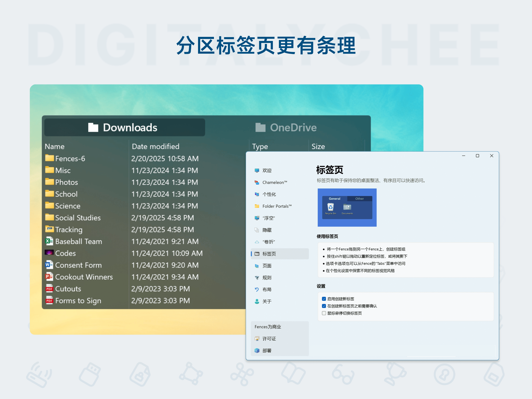Click the tabs preview thumbnail image
The image size is (532, 399).
(347, 207)
